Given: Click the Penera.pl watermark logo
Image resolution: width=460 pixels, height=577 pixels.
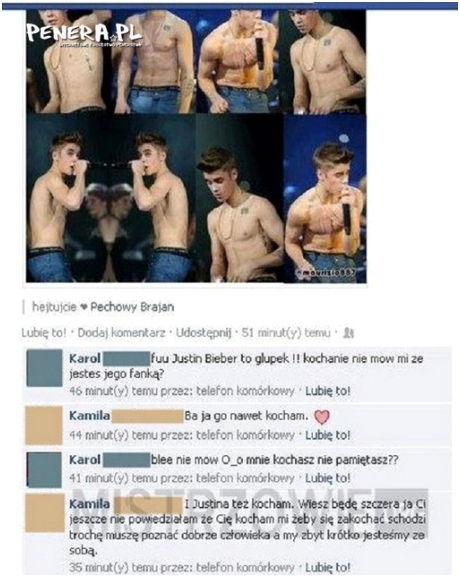Looking at the screenshot, I should coord(84,34).
